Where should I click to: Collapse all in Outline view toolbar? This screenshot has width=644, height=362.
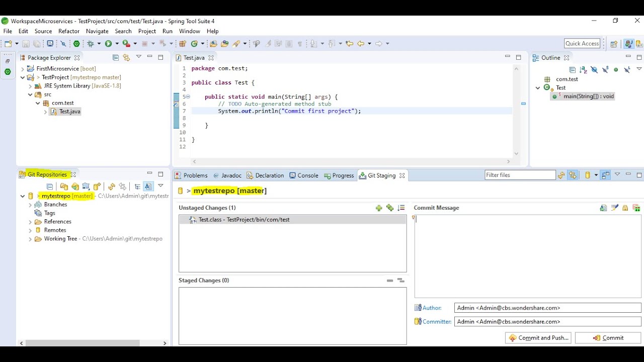point(572,70)
